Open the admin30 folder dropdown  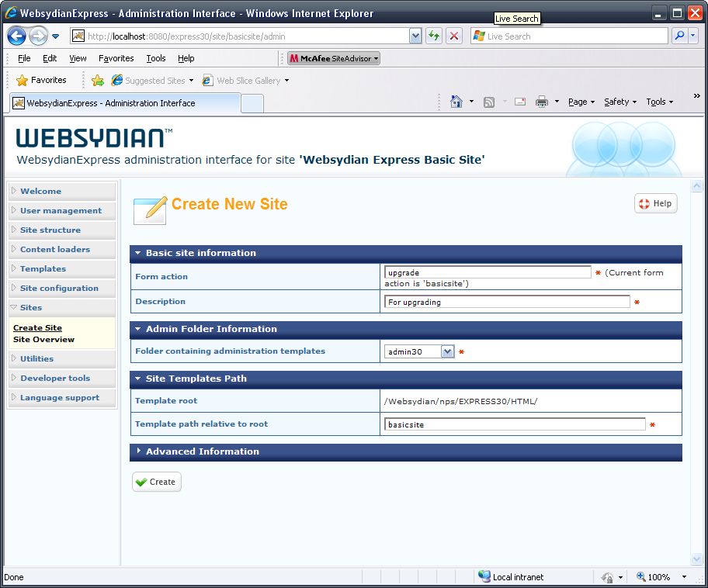[x=419, y=351]
